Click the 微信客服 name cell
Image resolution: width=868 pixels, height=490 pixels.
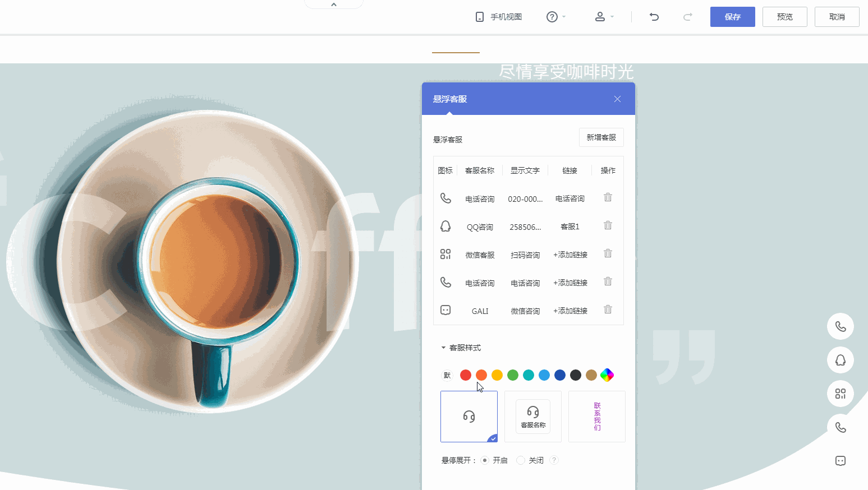click(480, 255)
